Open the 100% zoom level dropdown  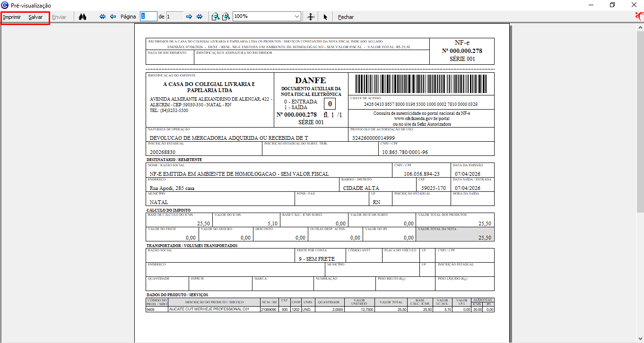pyautogui.click(x=297, y=17)
